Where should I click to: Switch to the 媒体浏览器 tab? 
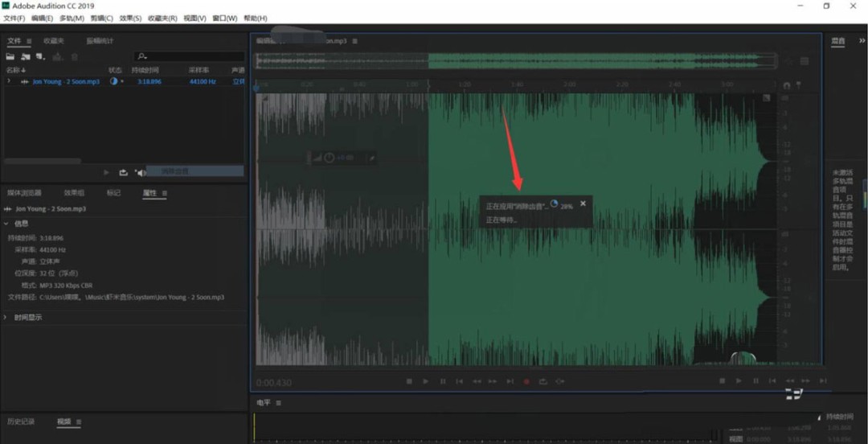[23, 193]
